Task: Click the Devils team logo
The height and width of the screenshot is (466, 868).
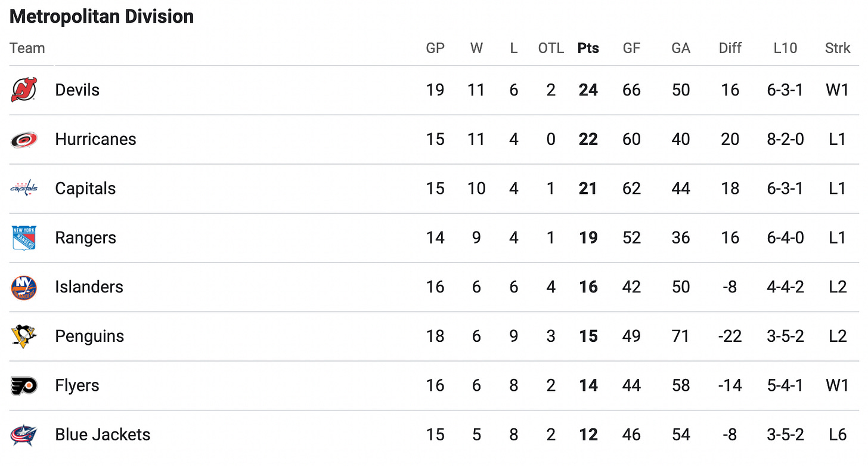Action: (24, 90)
